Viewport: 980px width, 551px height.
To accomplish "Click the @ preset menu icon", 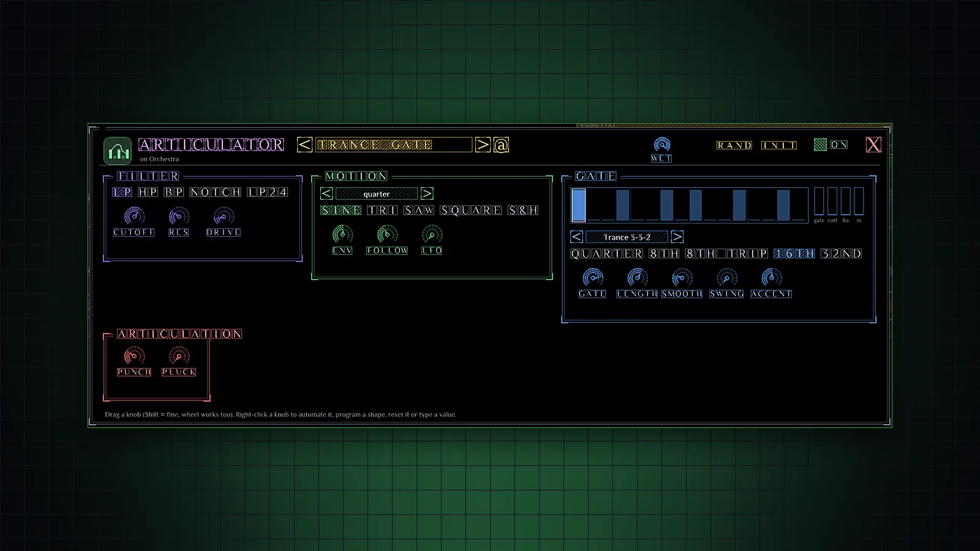I will coord(501,145).
